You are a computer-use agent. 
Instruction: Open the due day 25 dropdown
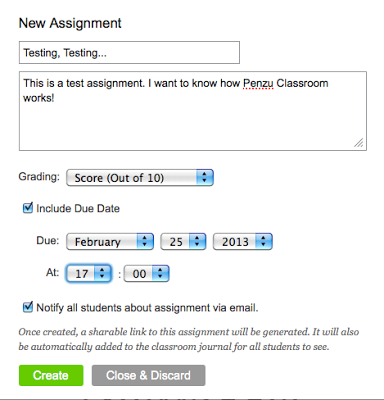(183, 242)
